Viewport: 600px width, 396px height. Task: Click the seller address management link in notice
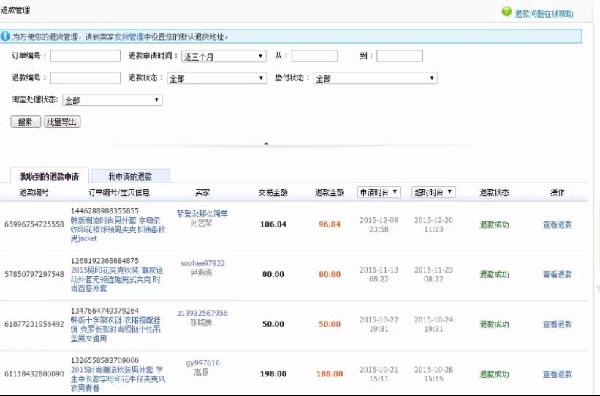pos(129,37)
